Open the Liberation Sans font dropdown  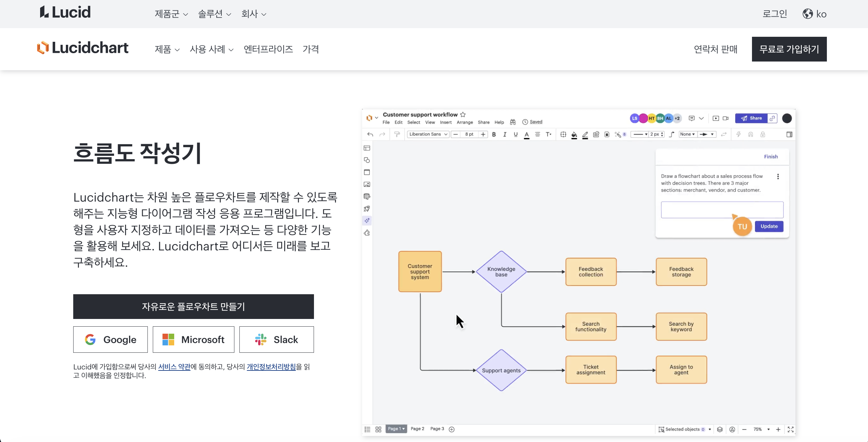428,134
